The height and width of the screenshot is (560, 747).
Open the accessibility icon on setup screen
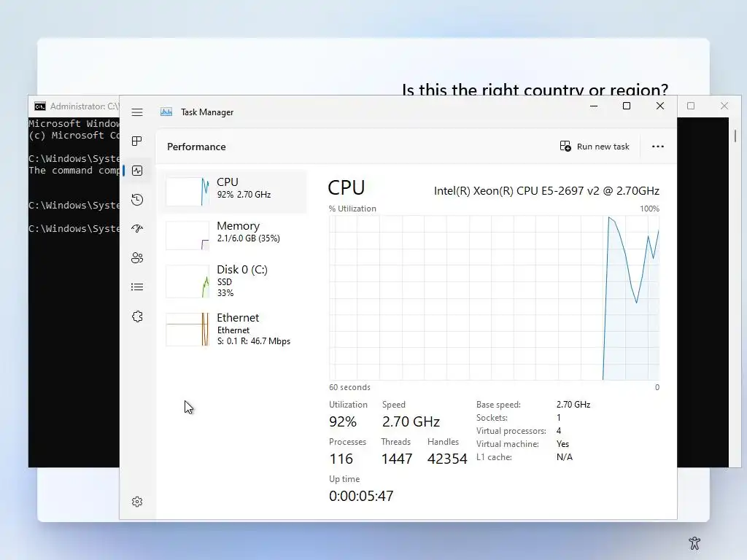click(694, 542)
